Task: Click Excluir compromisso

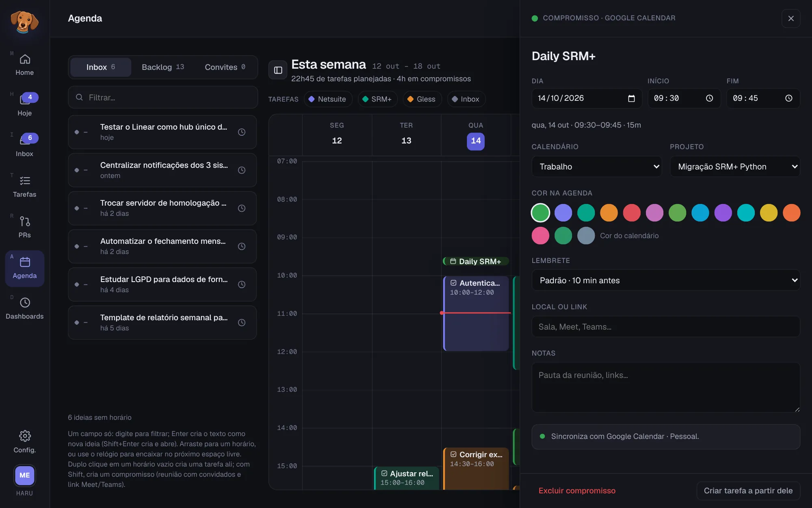Action: pos(577,491)
